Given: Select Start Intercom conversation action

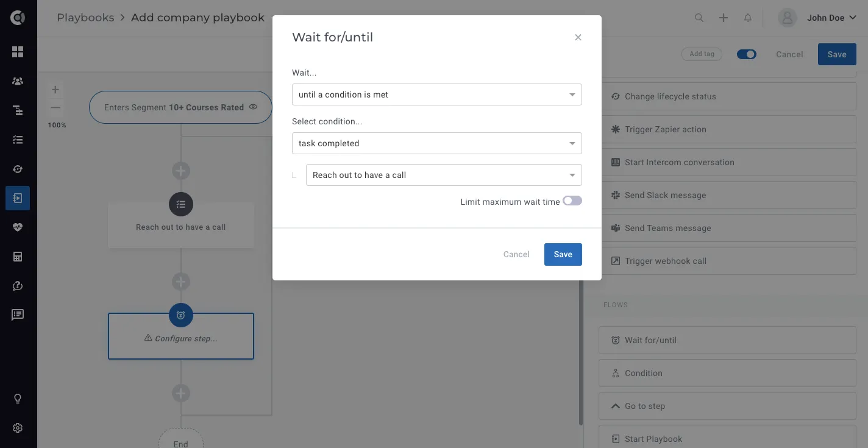Looking at the screenshot, I should click(x=727, y=162).
